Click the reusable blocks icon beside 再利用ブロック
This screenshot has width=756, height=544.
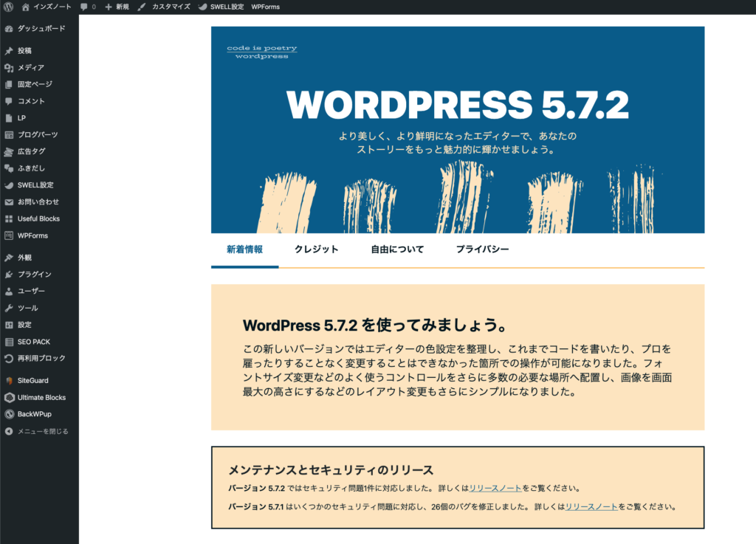[9, 359]
